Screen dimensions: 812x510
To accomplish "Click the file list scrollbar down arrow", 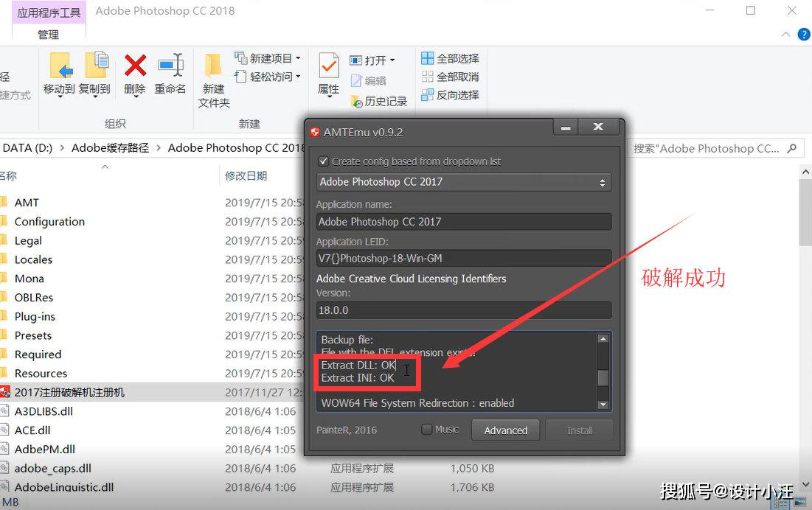I will 806,485.
